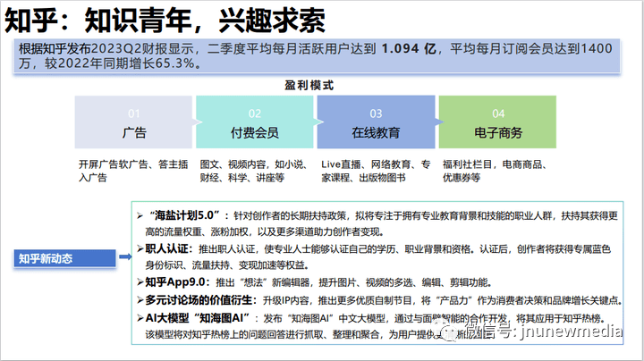
Task: Click the 多元讨论场的价值衍生 bullet heading
Action: pos(201,300)
